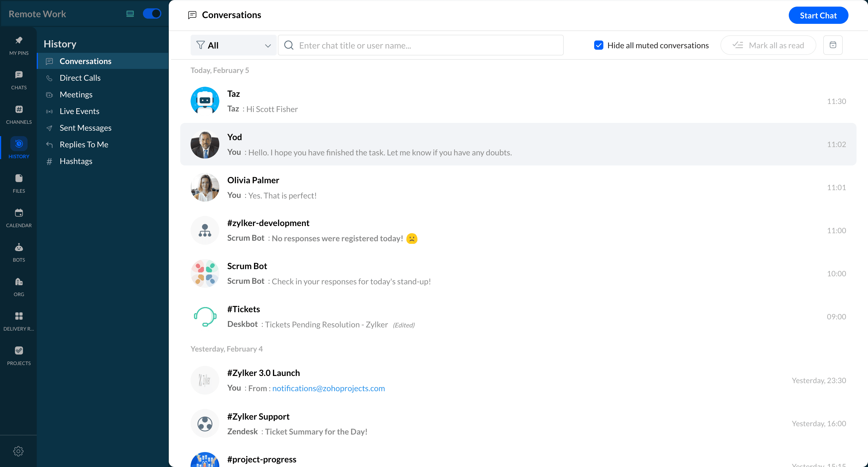Image resolution: width=868 pixels, height=467 pixels.
Task: Open the Chats section icon
Action: click(x=19, y=80)
